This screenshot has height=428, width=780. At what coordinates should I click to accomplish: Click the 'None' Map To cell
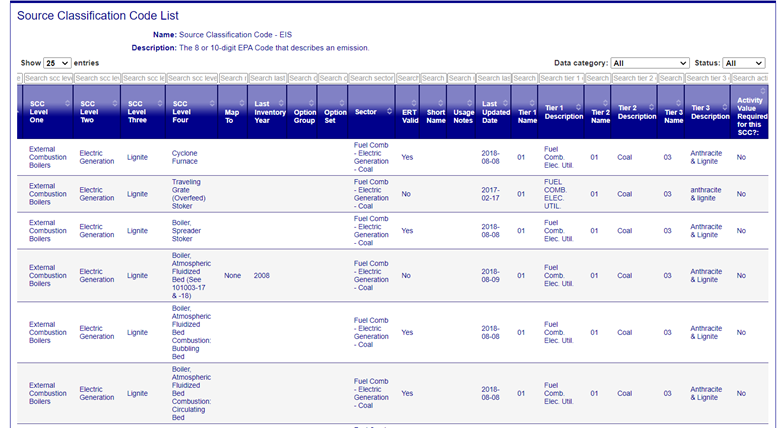(232, 276)
